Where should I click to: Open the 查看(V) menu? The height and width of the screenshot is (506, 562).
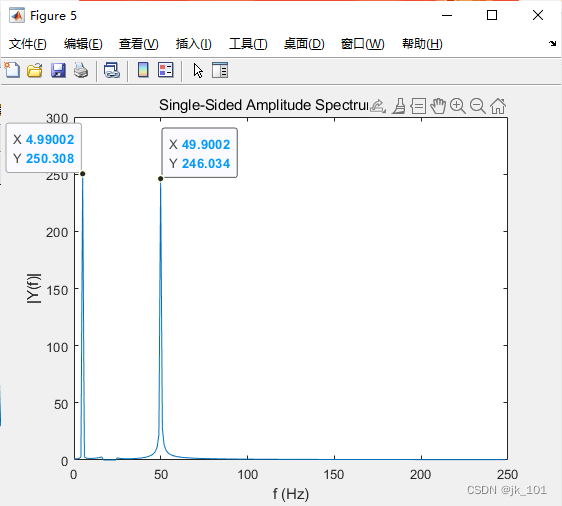click(139, 44)
